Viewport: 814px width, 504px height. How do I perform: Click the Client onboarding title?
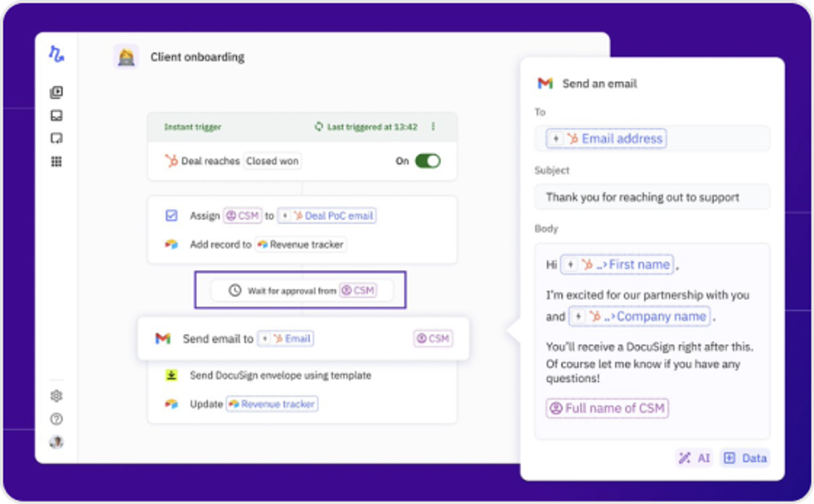[x=197, y=57]
